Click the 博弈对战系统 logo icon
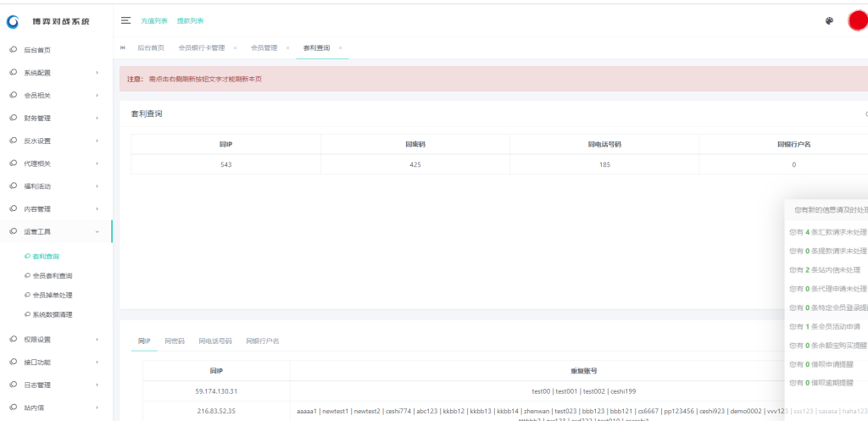Screen dimensions: 868x421 pyautogui.click(x=13, y=20)
